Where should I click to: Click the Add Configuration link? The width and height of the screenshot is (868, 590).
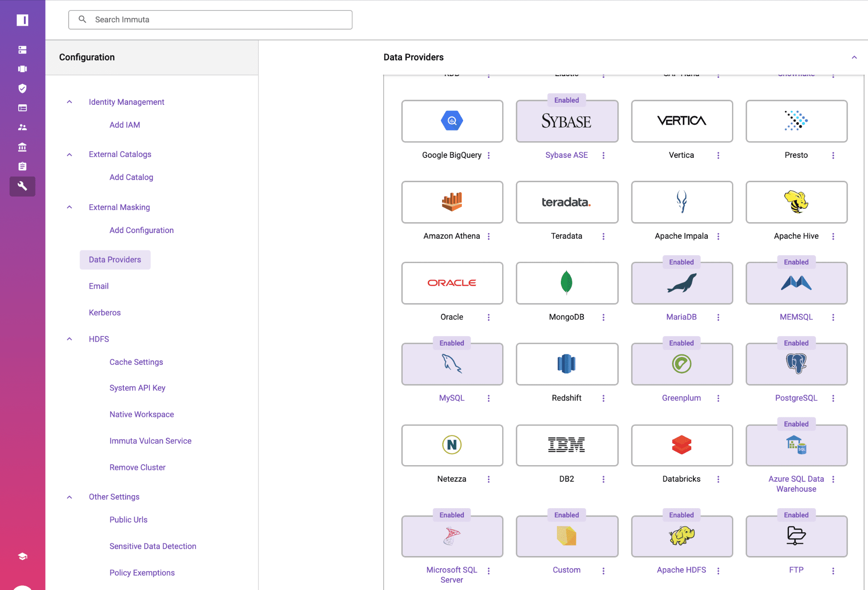pos(142,230)
